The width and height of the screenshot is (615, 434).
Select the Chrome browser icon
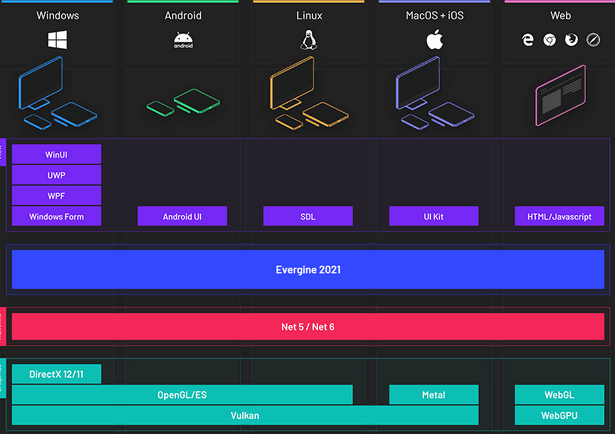point(549,40)
